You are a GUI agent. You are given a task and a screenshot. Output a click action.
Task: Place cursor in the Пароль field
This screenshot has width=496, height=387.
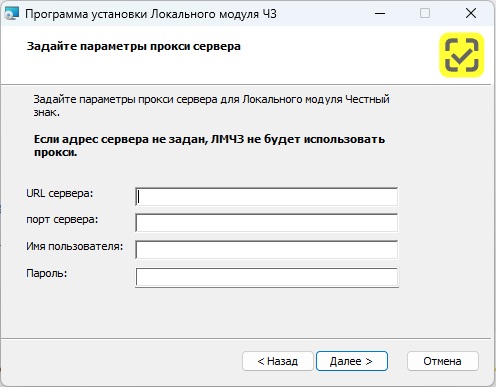(267, 277)
